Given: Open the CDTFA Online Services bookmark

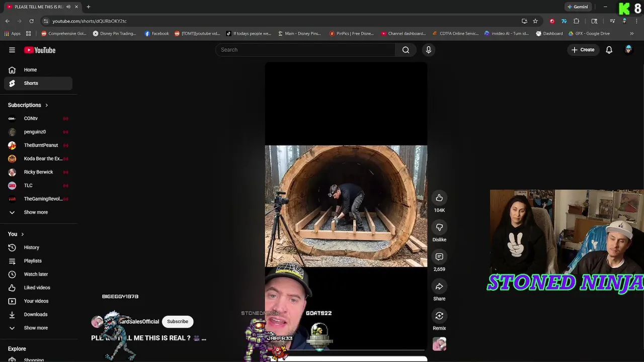Looking at the screenshot, I should [456, 34].
